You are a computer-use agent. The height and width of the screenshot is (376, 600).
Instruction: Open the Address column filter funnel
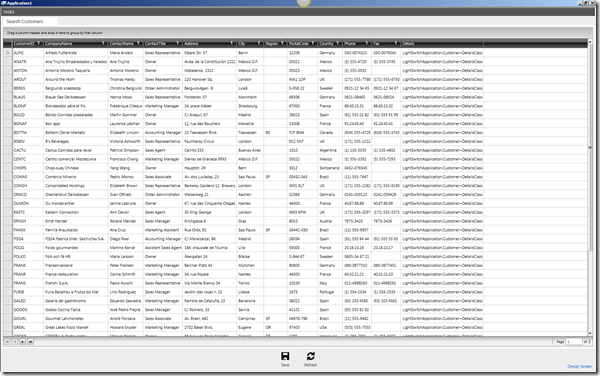pos(232,43)
